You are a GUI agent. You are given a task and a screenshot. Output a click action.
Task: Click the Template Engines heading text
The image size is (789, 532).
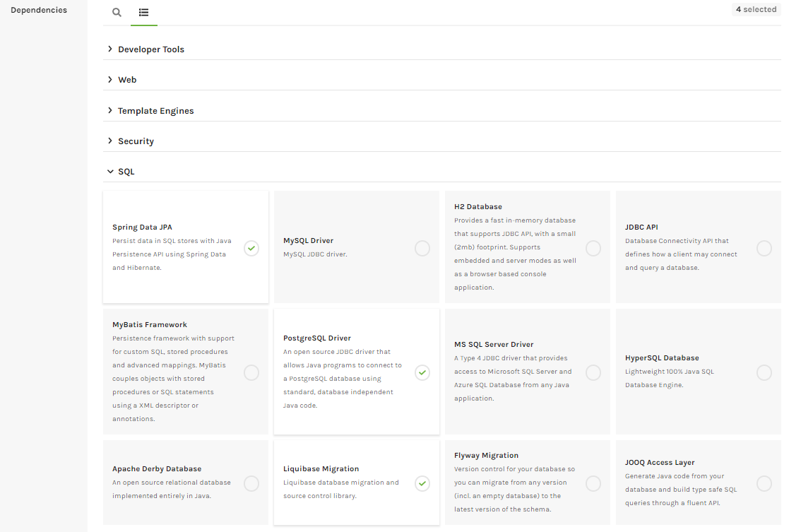tap(155, 111)
